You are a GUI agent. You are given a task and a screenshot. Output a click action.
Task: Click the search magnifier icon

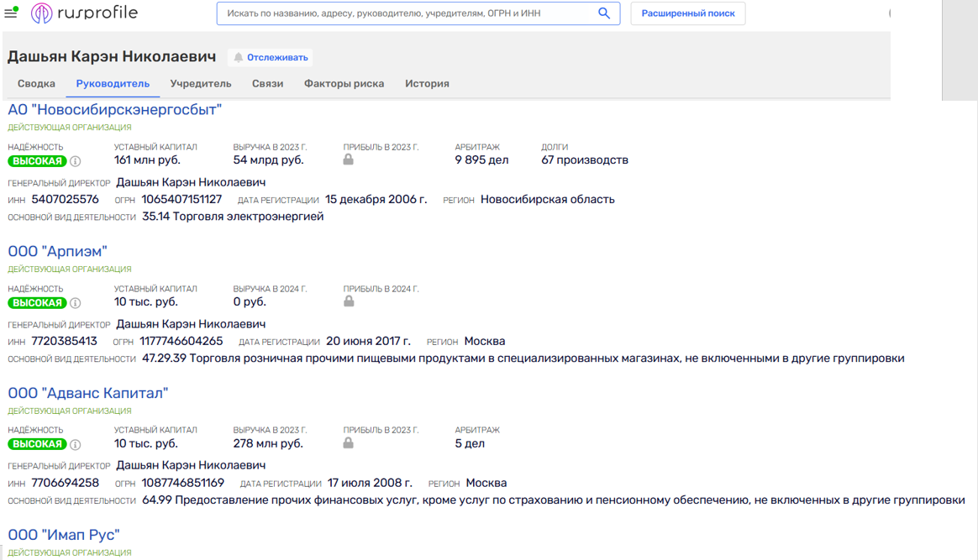(604, 13)
